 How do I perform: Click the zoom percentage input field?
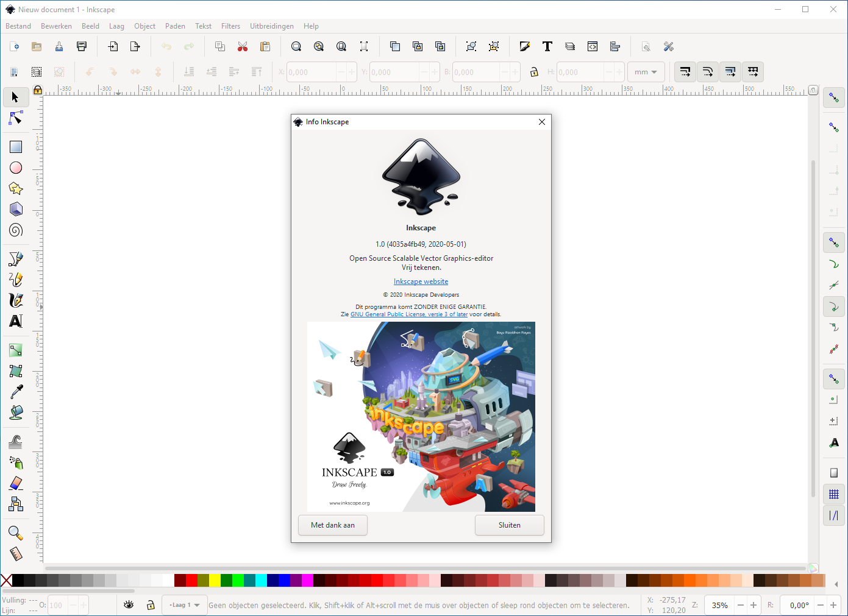719,605
